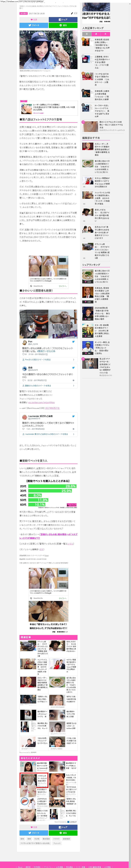Viewport: 131px width, 868px height.
Task: Send article via top LINE 送る button
Action: click(63, 25)
